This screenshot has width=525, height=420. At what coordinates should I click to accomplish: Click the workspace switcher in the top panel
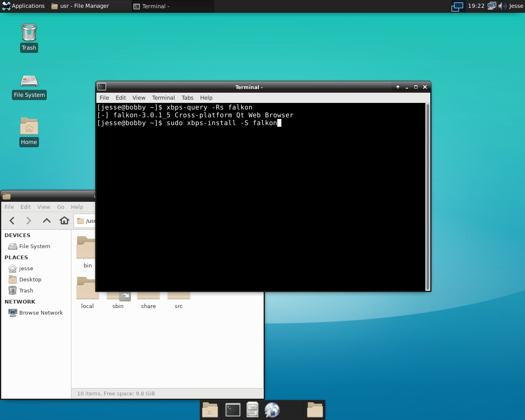click(457, 6)
